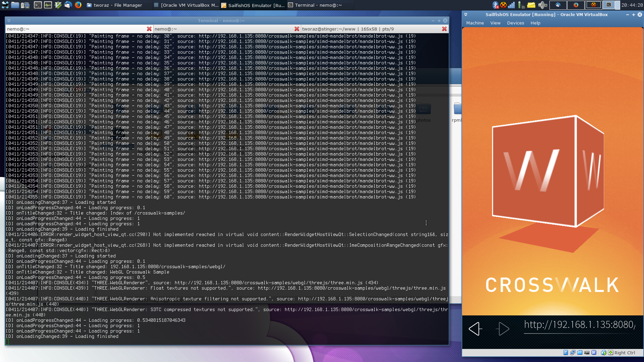
Task: Close the first nemo@:~ terminal tab
Action: coord(149,29)
